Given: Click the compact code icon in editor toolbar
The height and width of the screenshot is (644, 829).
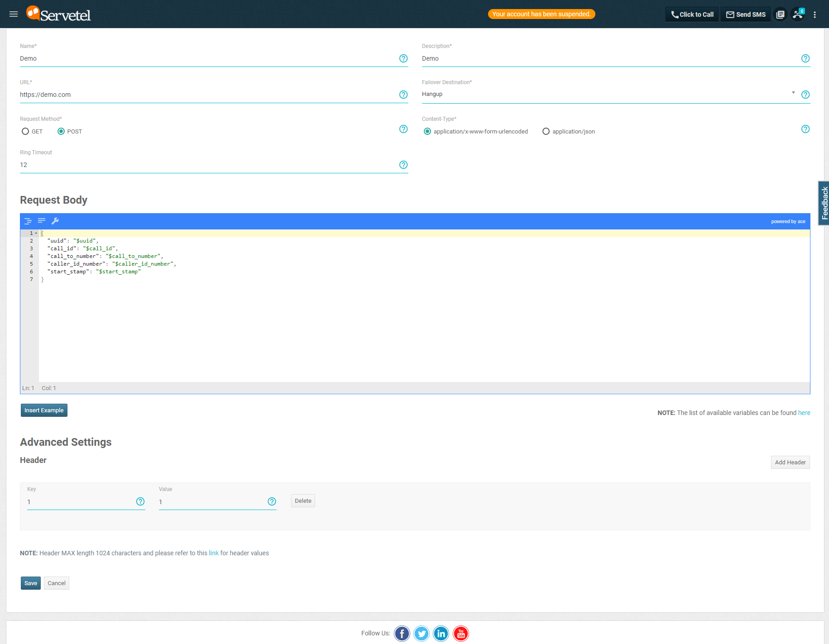Looking at the screenshot, I should click(x=42, y=221).
